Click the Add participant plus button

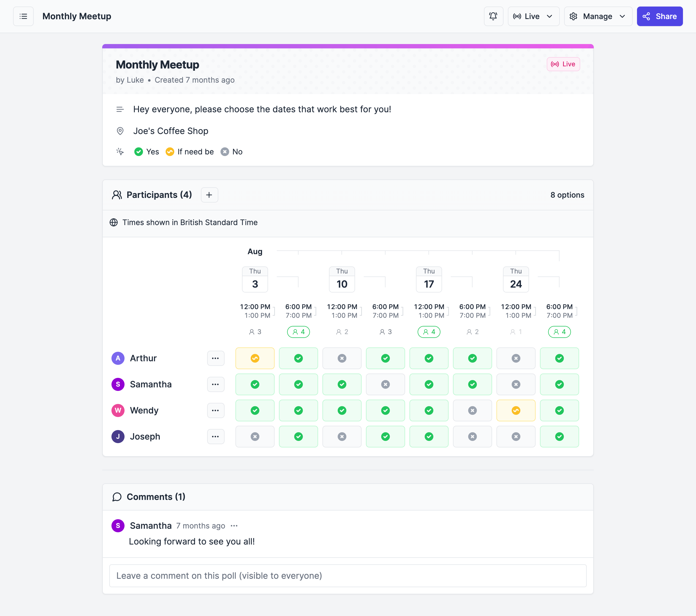(x=208, y=195)
